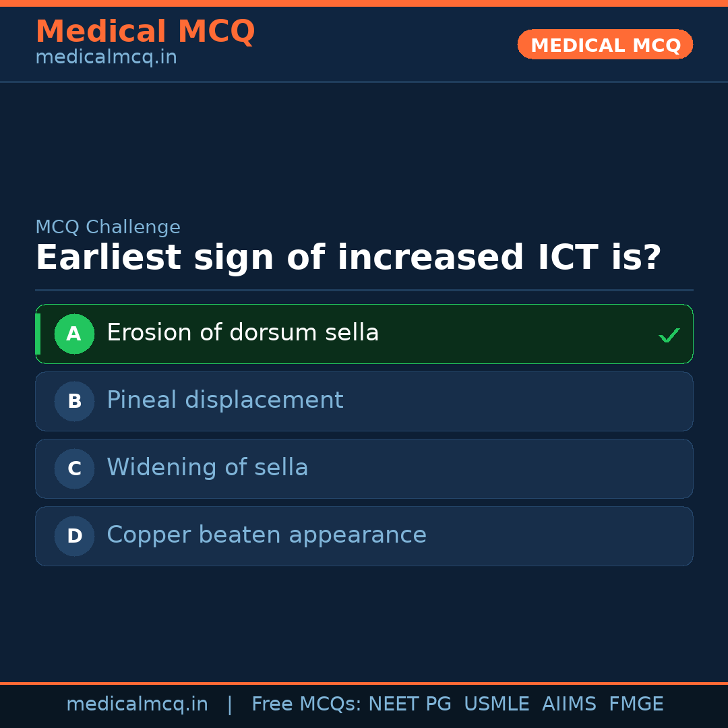The image size is (728, 728).
Task: Pick the 'Widening of sella' answer
Action: [x=208, y=468]
